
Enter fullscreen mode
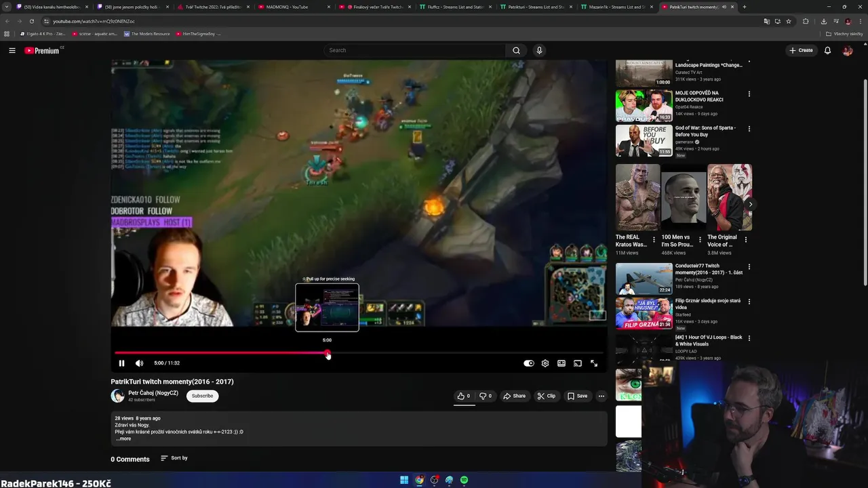594,363
